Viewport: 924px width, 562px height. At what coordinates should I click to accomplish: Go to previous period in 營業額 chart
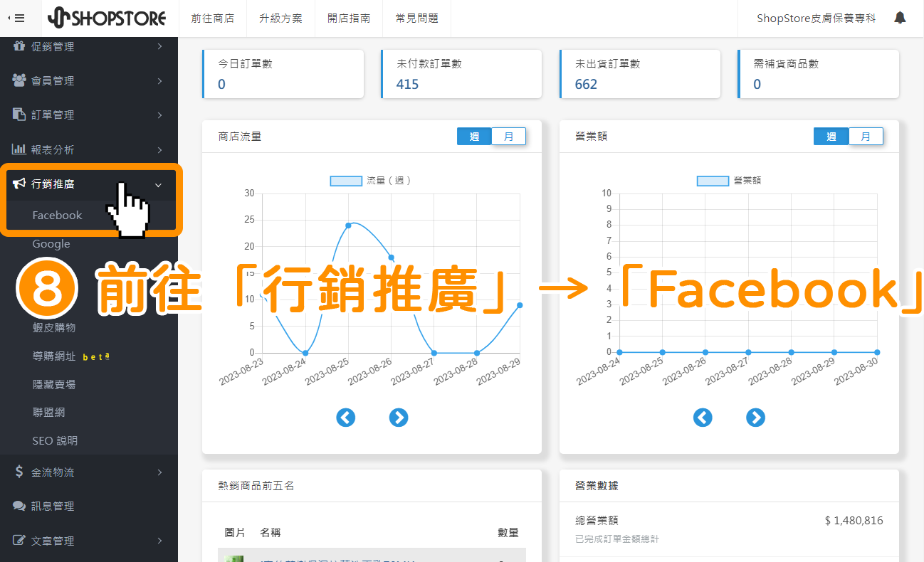(x=703, y=418)
